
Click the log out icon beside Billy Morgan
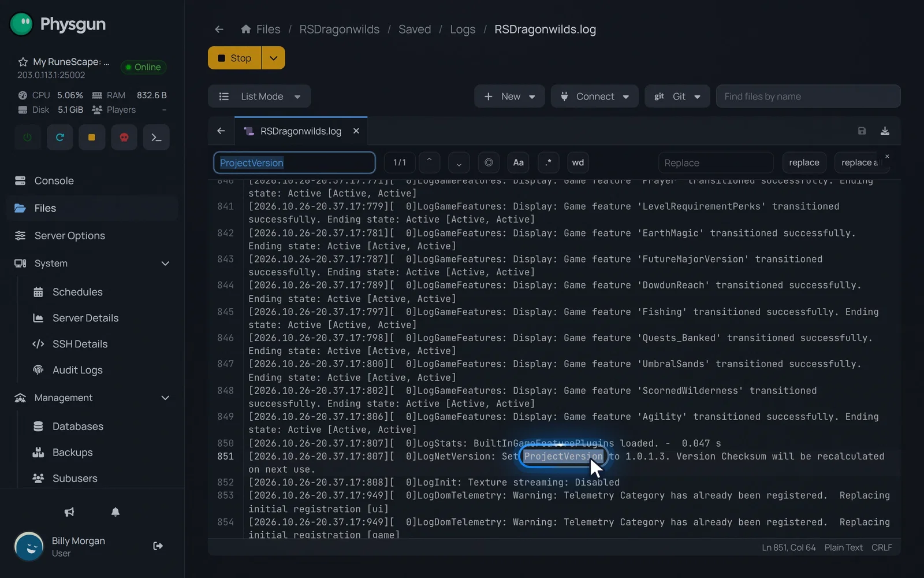pyautogui.click(x=158, y=546)
